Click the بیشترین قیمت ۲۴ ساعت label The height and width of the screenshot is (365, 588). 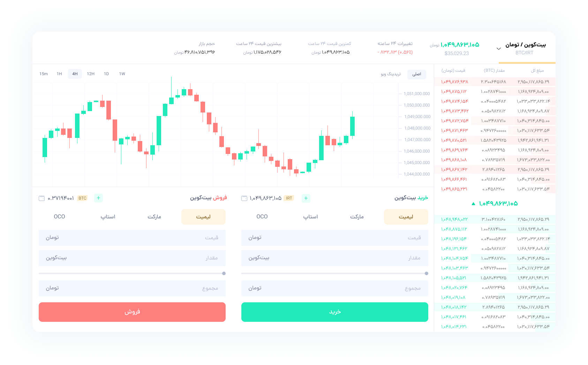point(259,44)
